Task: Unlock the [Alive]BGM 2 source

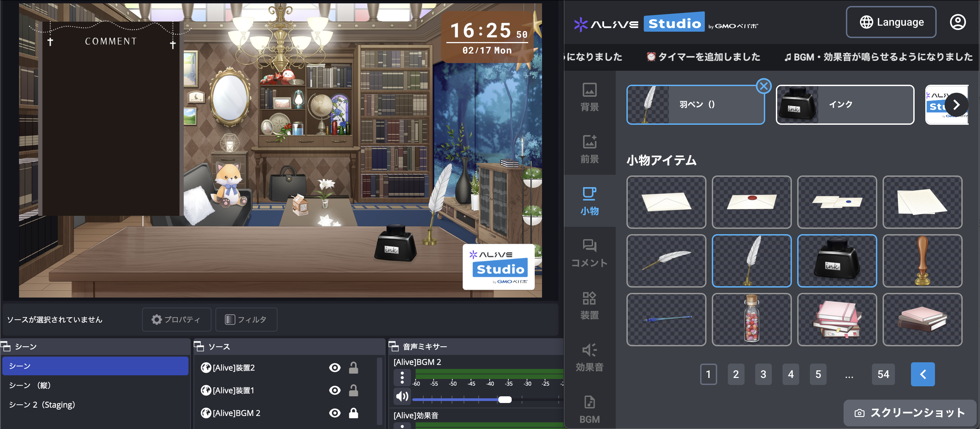Action: [x=354, y=413]
